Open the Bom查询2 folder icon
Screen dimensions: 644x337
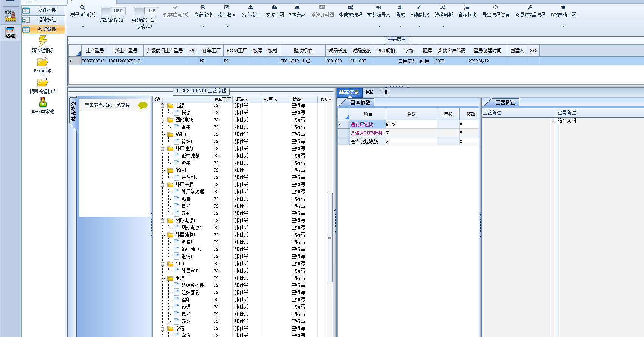(x=43, y=62)
